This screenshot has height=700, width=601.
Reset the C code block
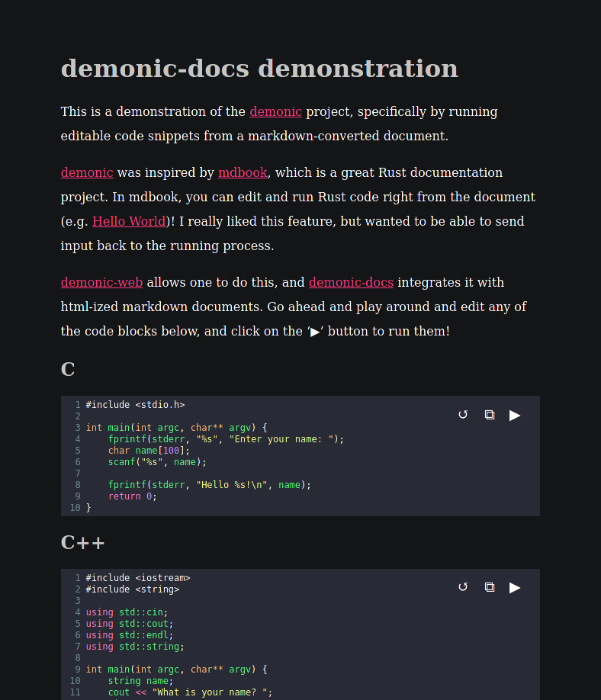click(x=463, y=415)
